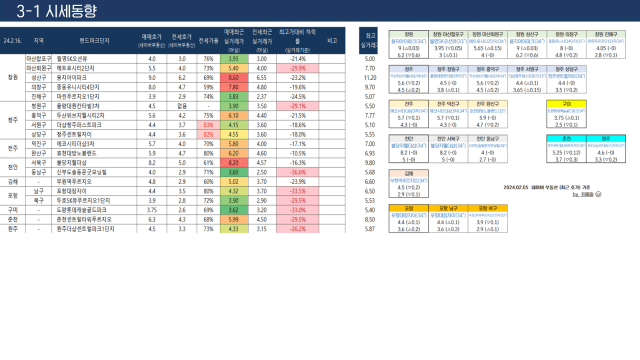Click the '3.65 (△0.15)' value in 청주 서원구 box

[527, 90]
